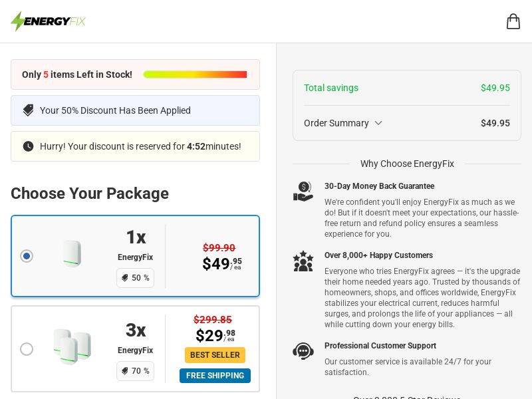Click the FREE SHIPPING badge
532x399 pixels.
pos(215,376)
